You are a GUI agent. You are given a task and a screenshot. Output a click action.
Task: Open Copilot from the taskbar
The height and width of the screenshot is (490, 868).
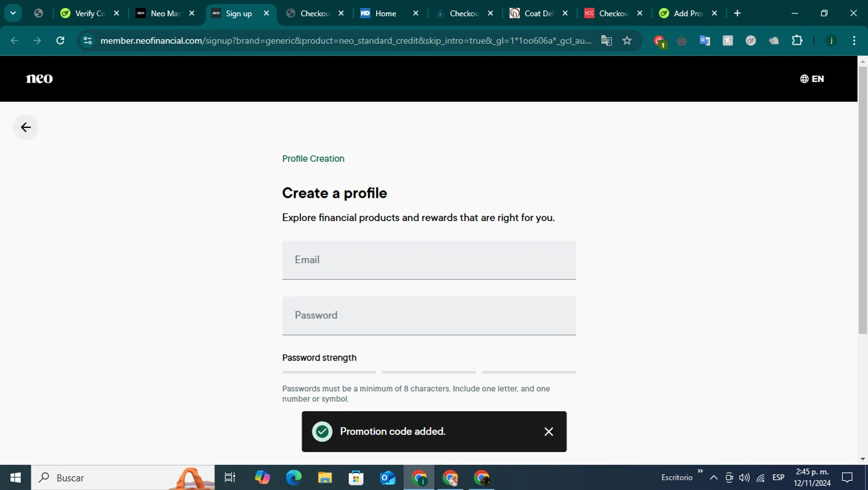262,478
